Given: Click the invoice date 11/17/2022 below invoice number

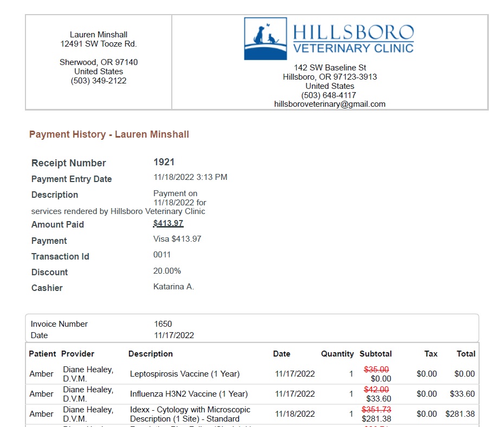Looking at the screenshot, I should pyautogui.click(x=174, y=335).
